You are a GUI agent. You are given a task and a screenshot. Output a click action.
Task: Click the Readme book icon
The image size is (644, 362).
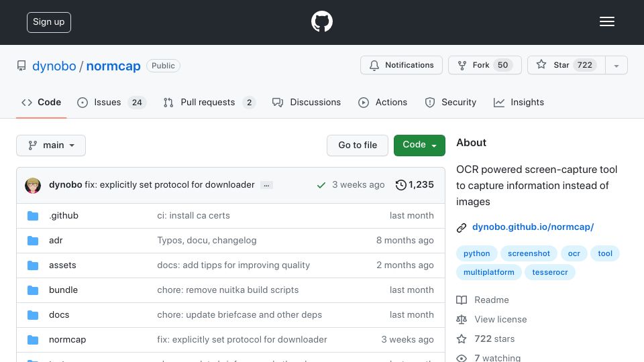click(462, 300)
